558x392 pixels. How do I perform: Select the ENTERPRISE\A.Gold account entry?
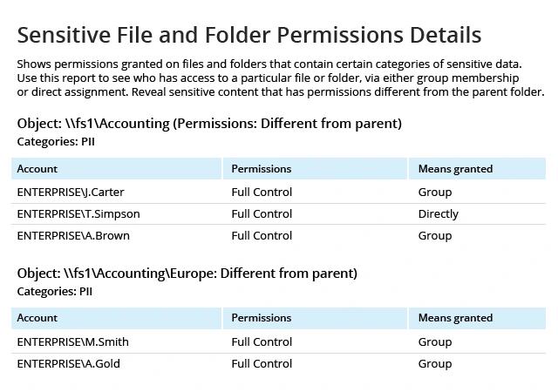pos(68,363)
